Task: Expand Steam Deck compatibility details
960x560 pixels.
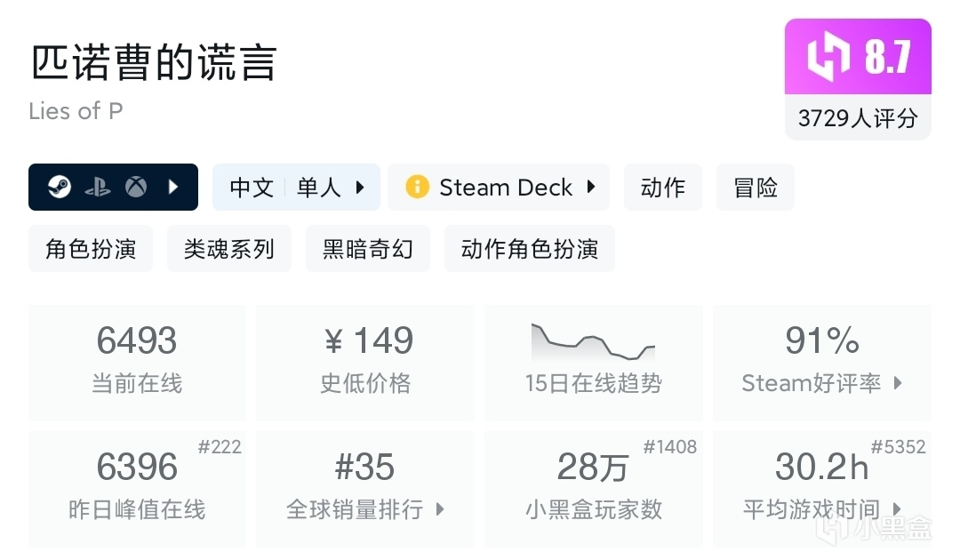Action: pyautogui.click(x=591, y=188)
